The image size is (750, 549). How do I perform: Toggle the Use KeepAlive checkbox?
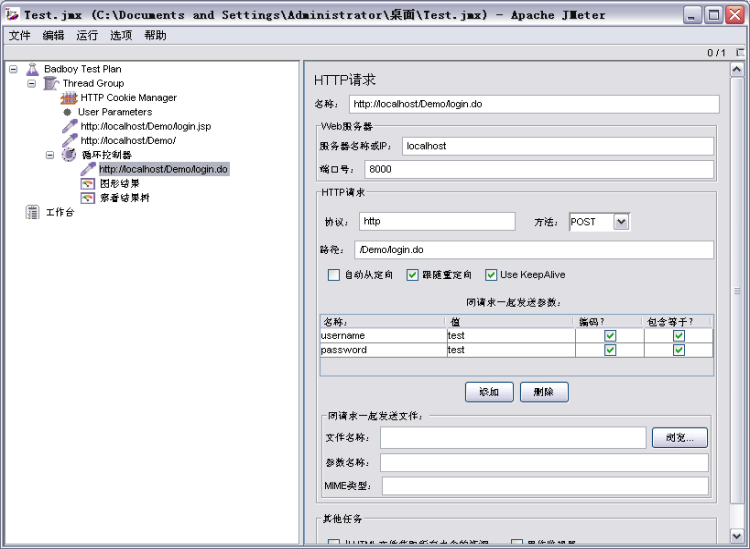point(491,274)
